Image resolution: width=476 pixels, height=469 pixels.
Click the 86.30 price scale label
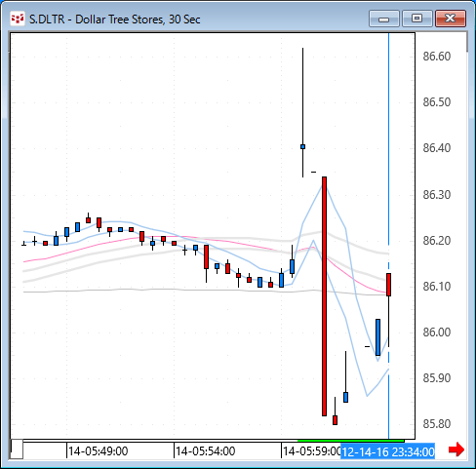click(437, 195)
